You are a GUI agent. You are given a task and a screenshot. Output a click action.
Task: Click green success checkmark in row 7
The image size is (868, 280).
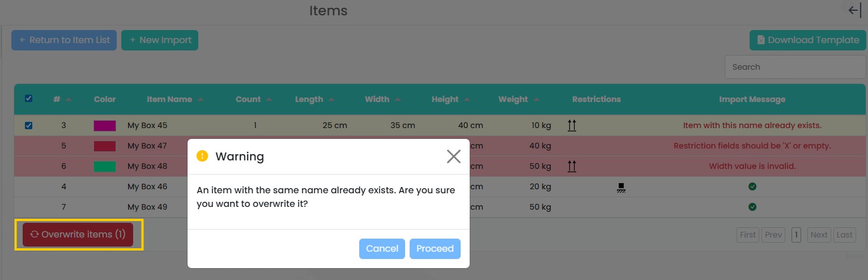pos(752,207)
